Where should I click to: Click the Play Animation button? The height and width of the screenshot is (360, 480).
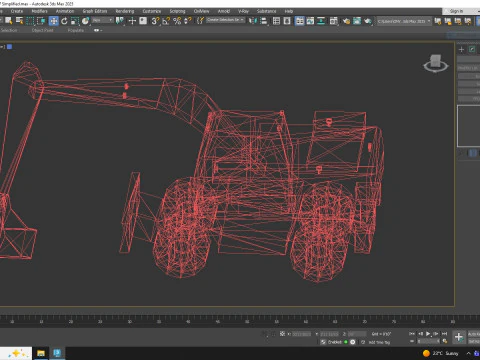tap(428, 334)
